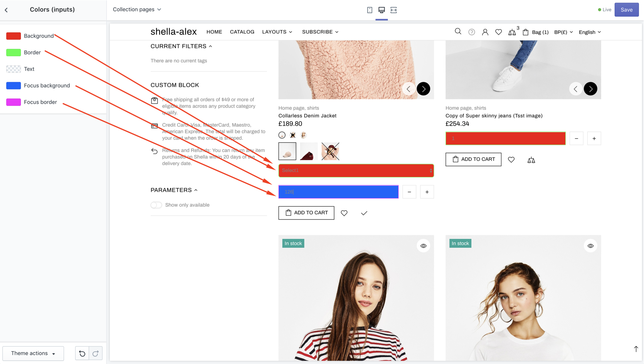644x364 pixels.
Task: Open the Collection pages dropdown
Action: tap(137, 10)
